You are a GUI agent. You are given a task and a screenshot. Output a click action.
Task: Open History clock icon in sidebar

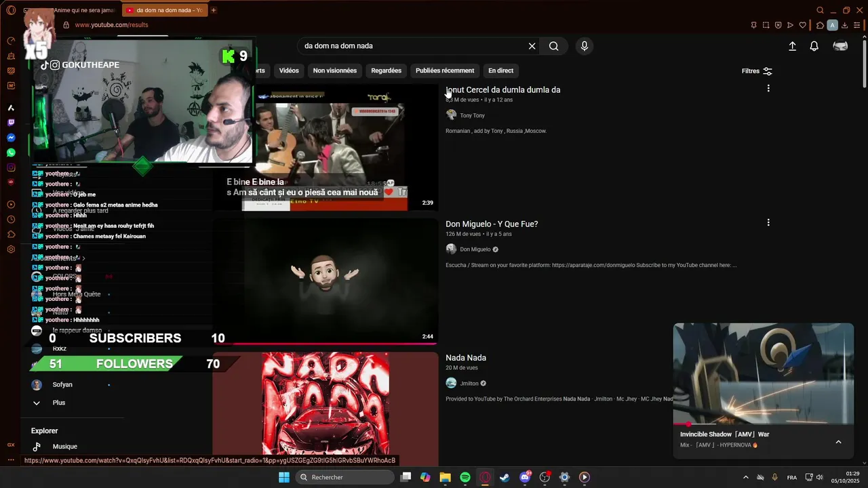click(x=11, y=220)
